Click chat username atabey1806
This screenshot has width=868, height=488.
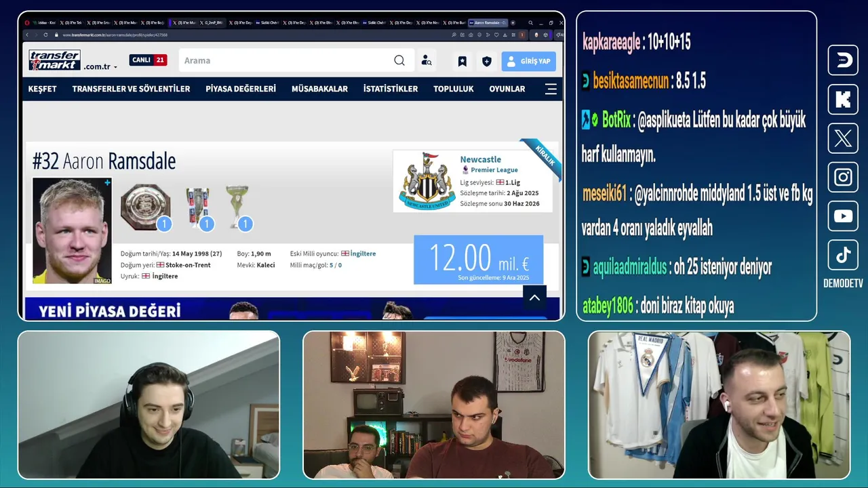(608, 306)
